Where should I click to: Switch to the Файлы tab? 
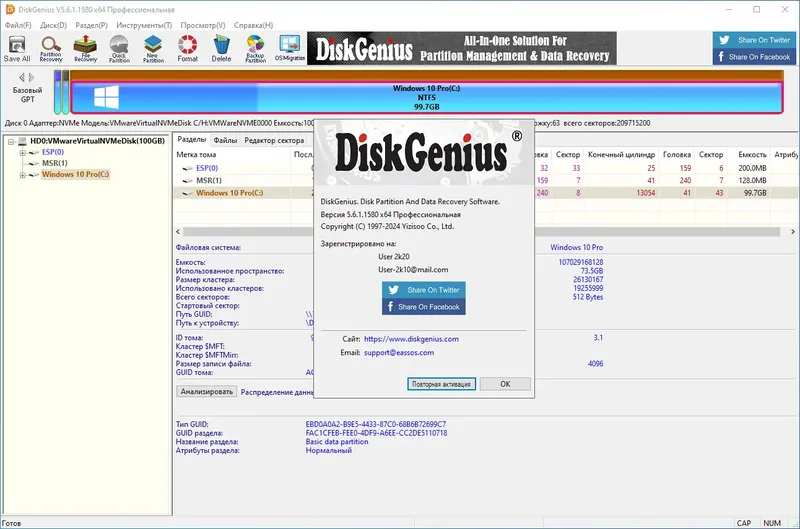[x=225, y=140]
